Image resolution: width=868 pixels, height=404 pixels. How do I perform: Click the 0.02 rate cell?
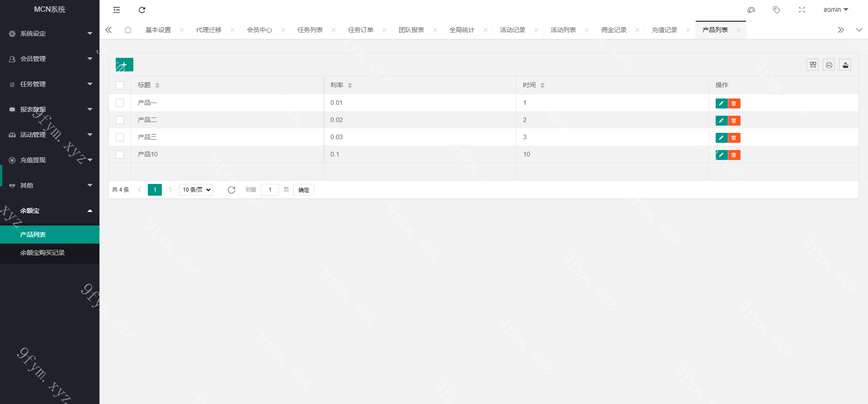[420, 120]
